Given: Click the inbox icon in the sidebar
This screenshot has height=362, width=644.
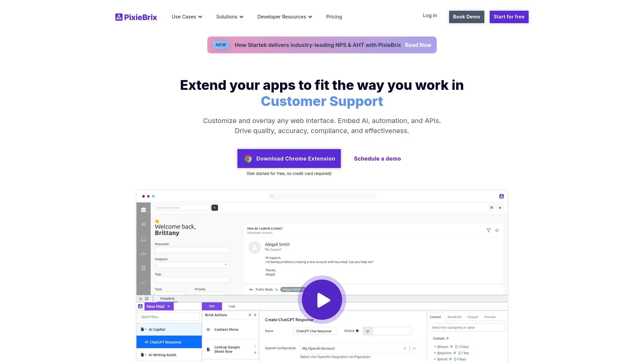Looking at the screenshot, I should click(x=144, y=239).
